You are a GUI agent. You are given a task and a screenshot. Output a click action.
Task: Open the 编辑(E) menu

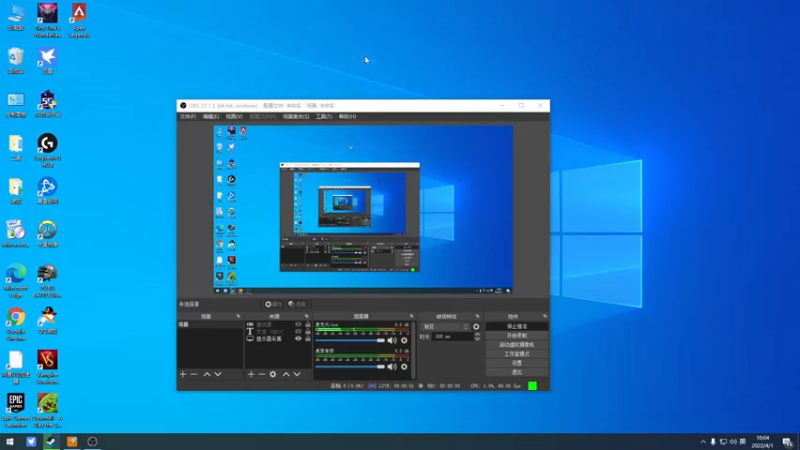[x=211, y=117]
